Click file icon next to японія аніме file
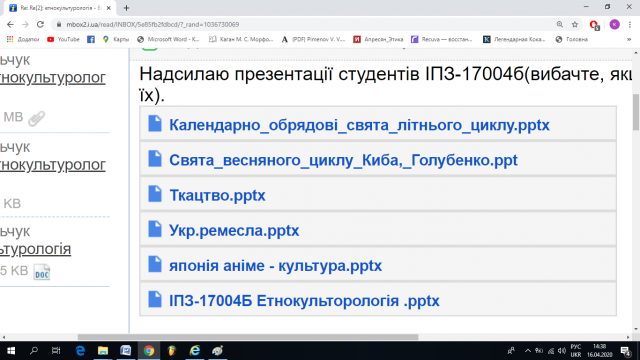 coord(155,264)
